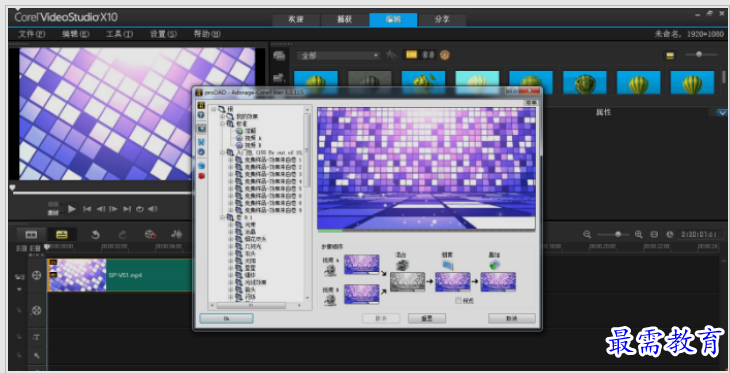Open the 文件(F) menu
This screenshot has height=373, width=730.
32,34
